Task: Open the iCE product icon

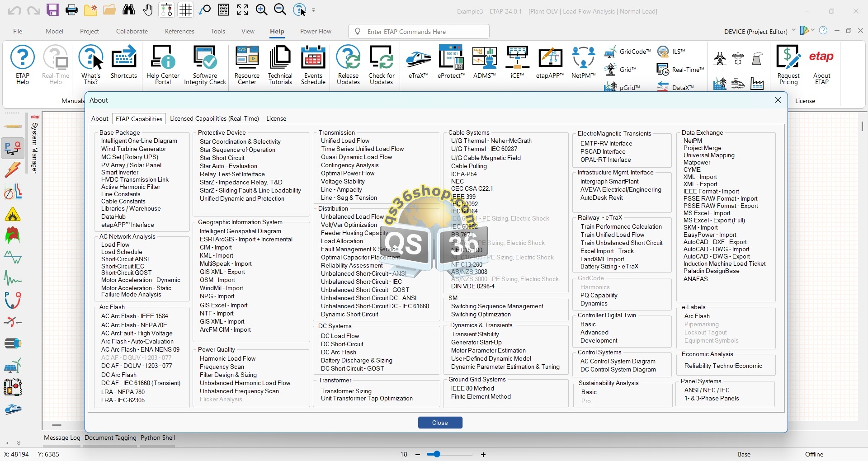Action: (x=517, y=62)
